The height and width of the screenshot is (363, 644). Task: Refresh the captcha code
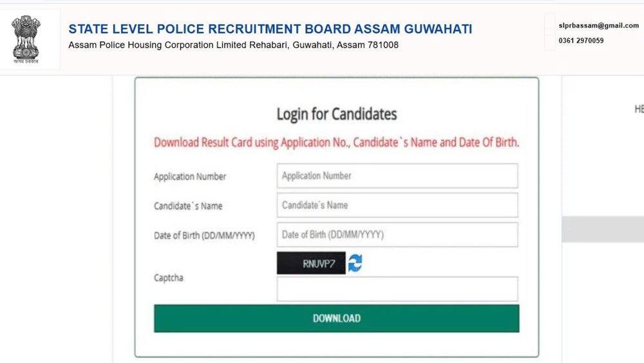coord(355,263)
